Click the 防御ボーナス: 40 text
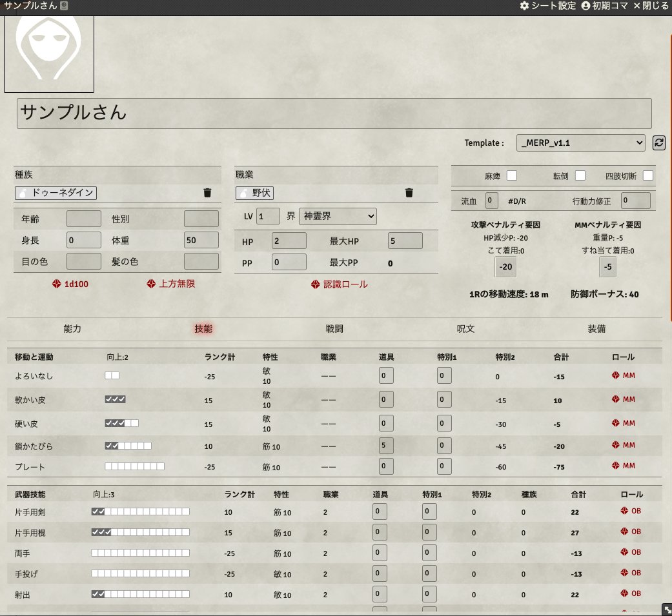The height and width of the screenshot is (616, 672). (605, 294)
